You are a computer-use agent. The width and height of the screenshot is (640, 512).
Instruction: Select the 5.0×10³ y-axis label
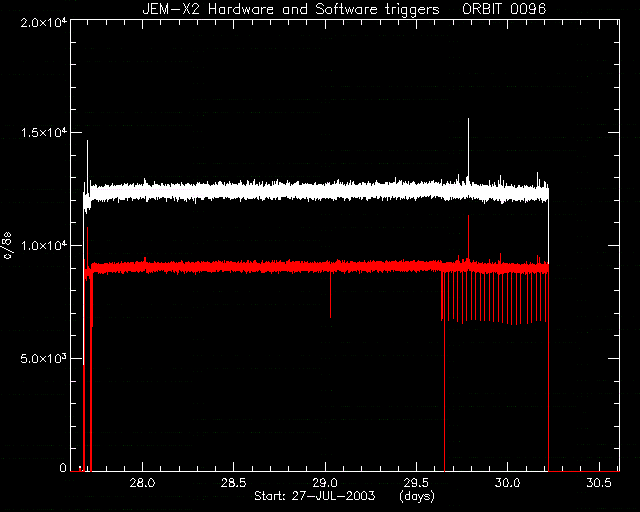pos(44,358)
